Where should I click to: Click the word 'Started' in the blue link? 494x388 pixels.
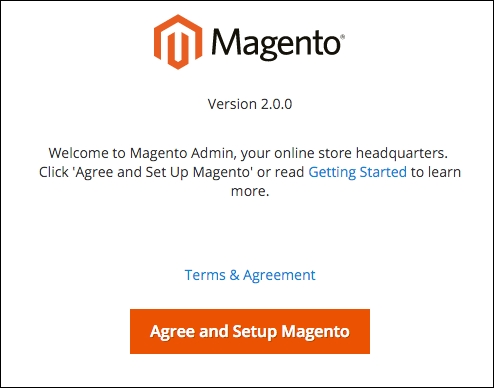[x=383, y=172]
